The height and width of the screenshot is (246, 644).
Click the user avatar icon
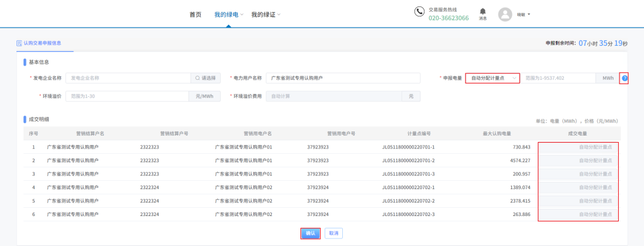[x=505, y=15]
